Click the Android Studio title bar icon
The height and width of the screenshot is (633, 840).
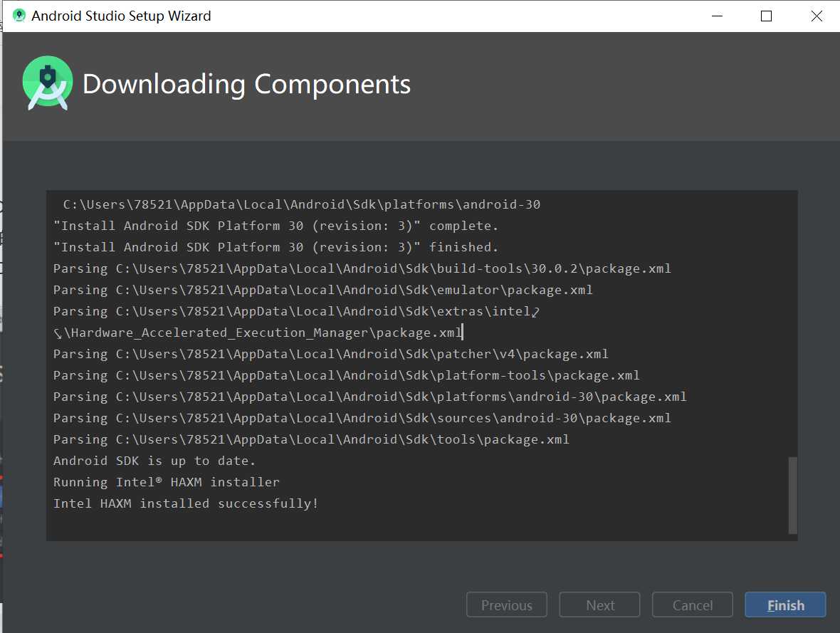point(19,16)
